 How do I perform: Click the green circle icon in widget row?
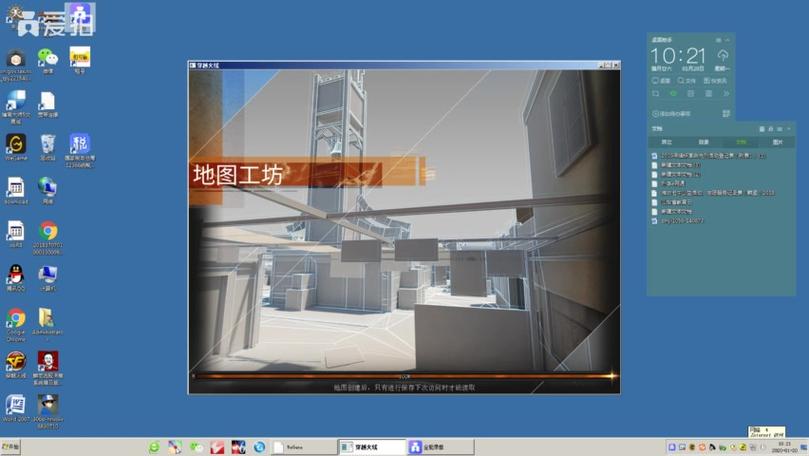click(x=673, y=93)
